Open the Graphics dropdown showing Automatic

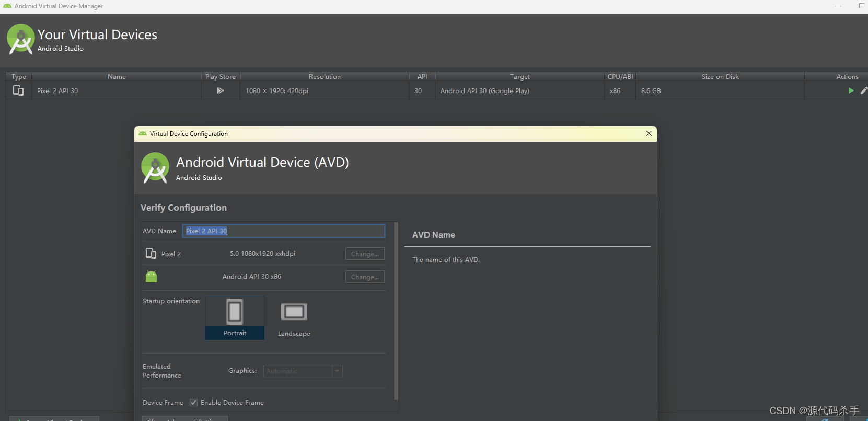pos(303,371)
